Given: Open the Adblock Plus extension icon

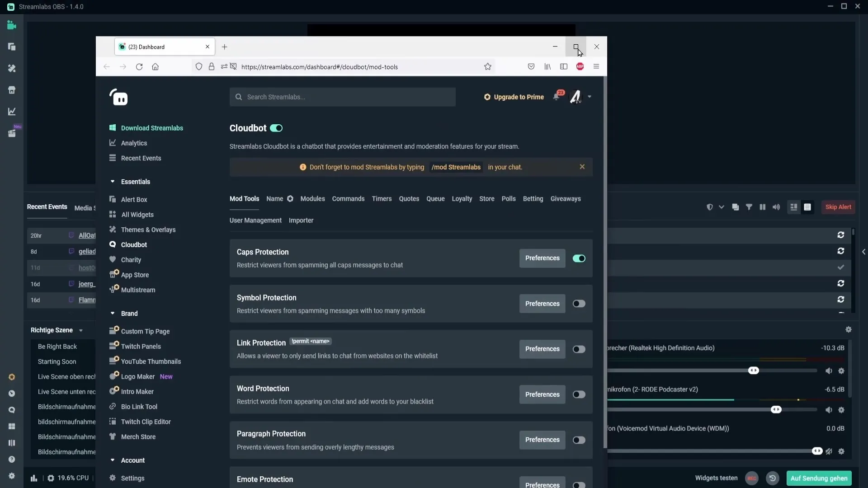Looking at the screenshot, I should [580, 67].
